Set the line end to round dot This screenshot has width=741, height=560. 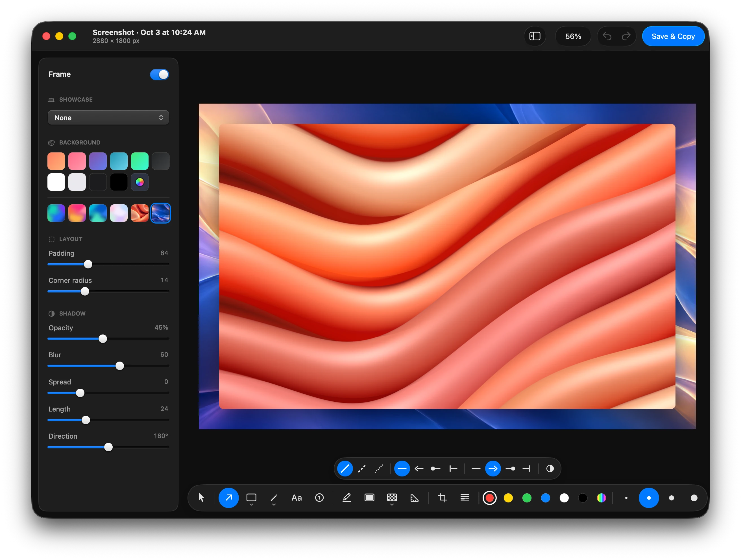(510, 468)
